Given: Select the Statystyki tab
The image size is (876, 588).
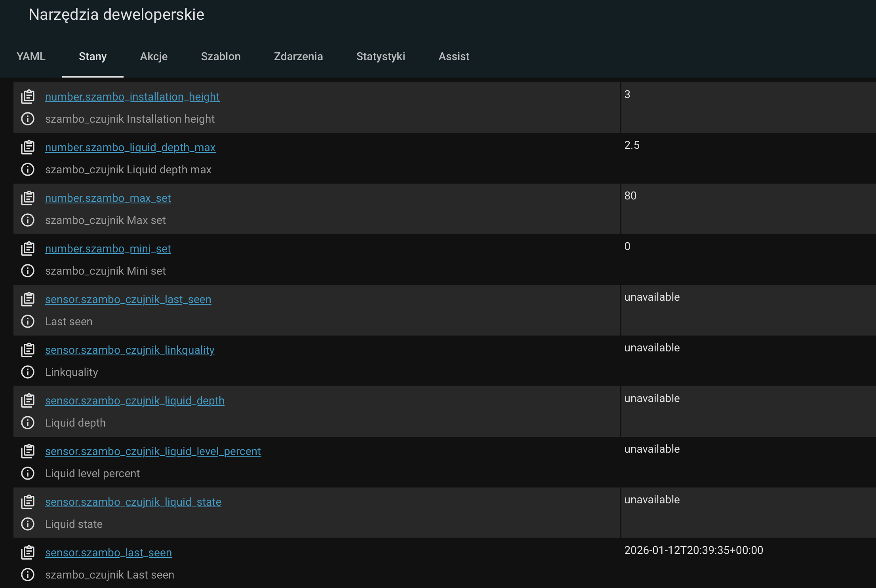Looking at the screenshot, I should pyautogui.click(x=381, y=57).
